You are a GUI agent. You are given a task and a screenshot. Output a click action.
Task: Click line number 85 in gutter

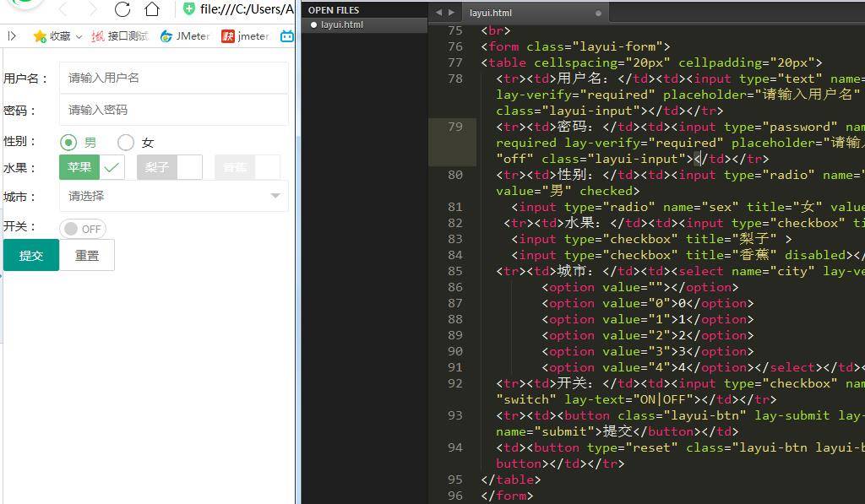(x=455, y=271)
